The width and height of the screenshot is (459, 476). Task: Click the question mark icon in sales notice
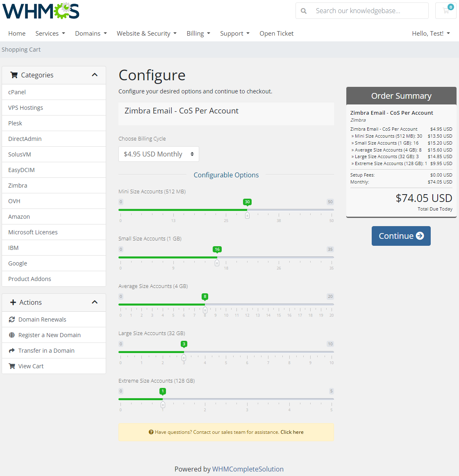pos(151,432)
